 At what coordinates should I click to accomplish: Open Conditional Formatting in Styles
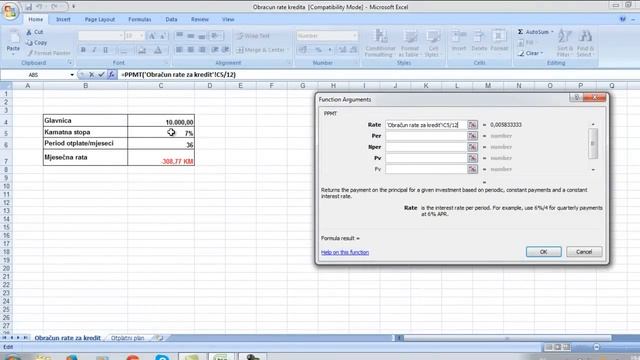click(380, 43)
